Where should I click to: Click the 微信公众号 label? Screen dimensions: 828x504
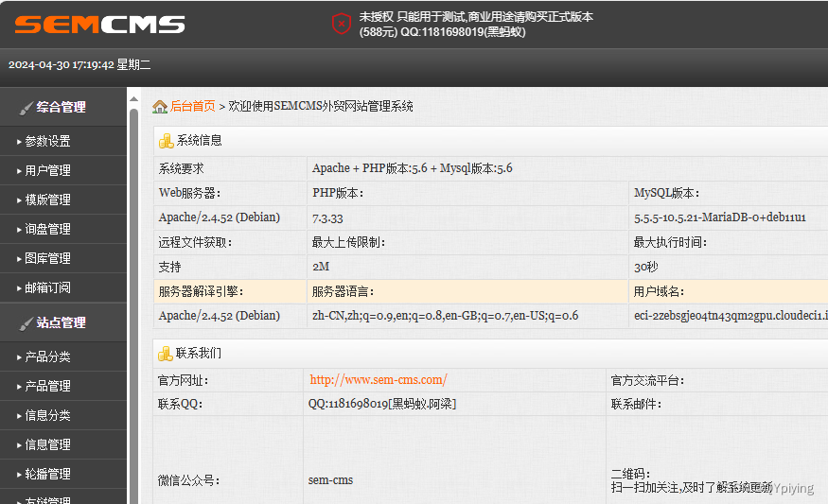pyautogui.click(x=188, y=480)
